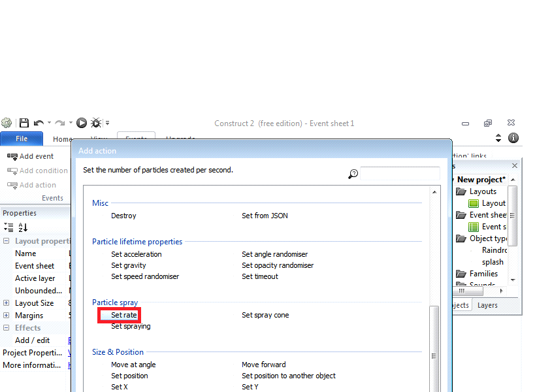Switch to the Home ribbon tab
This screenshot has height=392, width=535.
coord(62,139)
